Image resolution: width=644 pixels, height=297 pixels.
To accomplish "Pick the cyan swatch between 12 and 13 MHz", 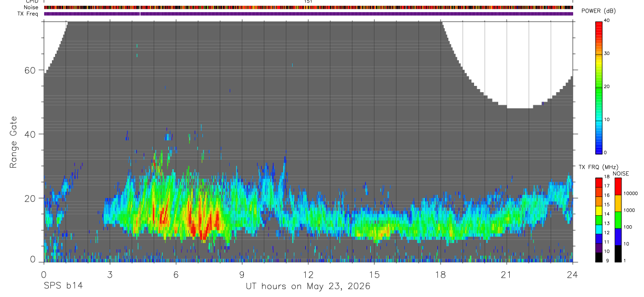I will tap(599, 229).
